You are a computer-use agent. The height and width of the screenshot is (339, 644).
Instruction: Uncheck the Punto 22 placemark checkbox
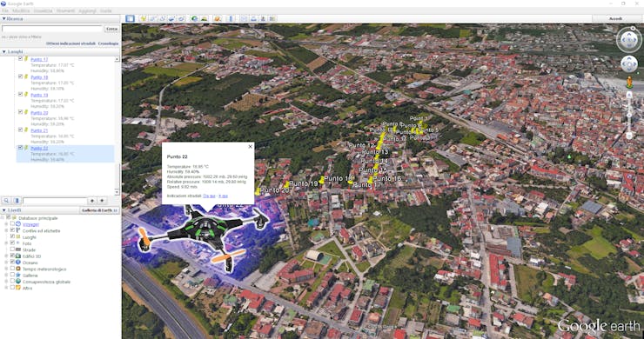[20, 148]
